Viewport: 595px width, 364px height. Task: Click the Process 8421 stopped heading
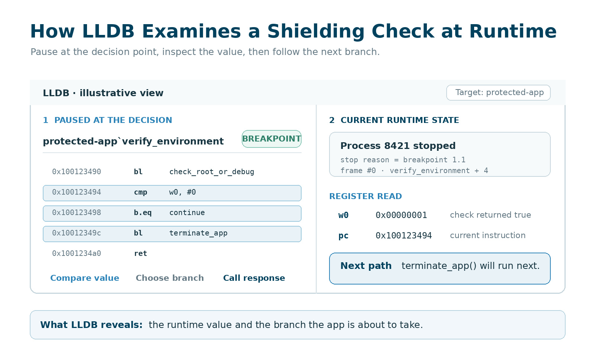click(x=398, y=146)
